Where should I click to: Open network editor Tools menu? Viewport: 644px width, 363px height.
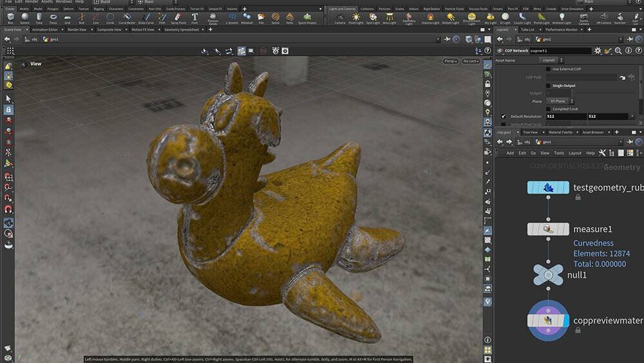click(x=559, y=153)
